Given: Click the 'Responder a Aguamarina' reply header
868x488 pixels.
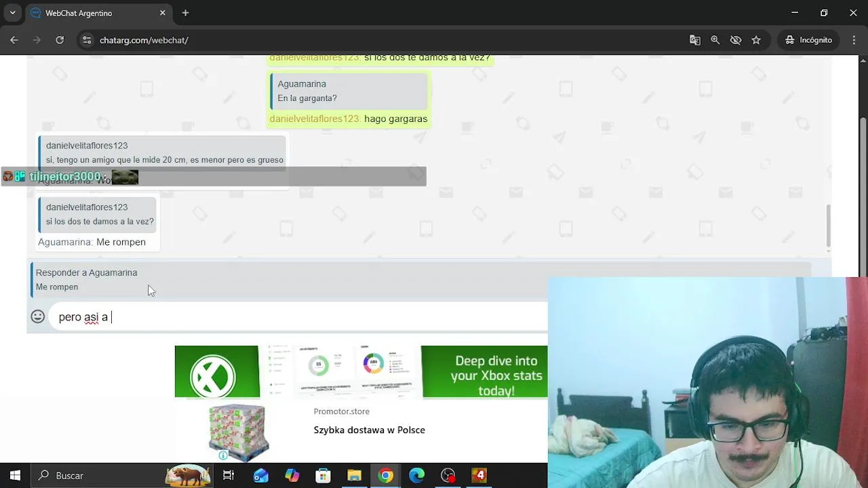Looking at the screenshot, I should coord(86,272).
